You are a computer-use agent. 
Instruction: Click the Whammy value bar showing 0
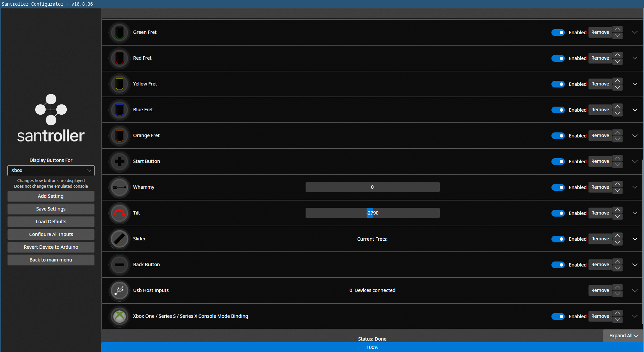coord(372,187)
